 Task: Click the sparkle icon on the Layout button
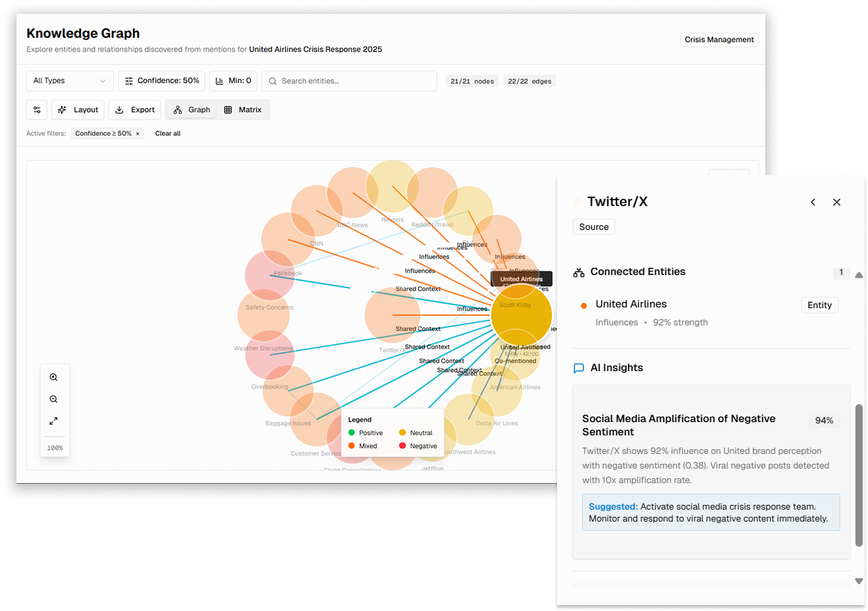pyautogui.click(x=61, y=109)
